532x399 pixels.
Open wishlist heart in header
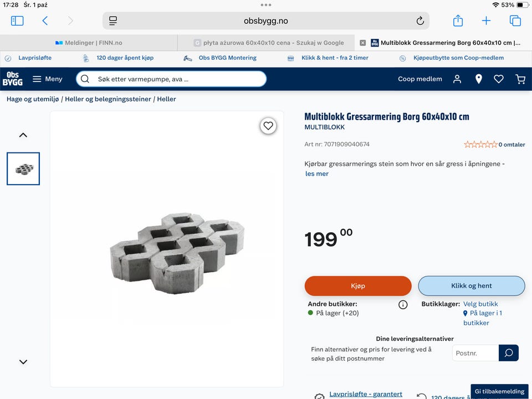(x=499, y=79)
